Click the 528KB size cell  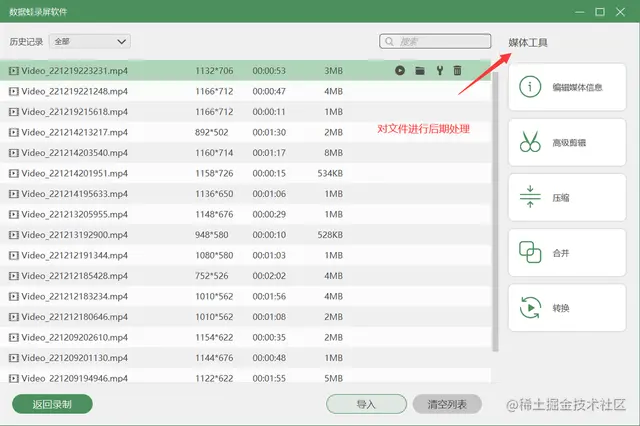pyautogui.click(x=330, y=235)
